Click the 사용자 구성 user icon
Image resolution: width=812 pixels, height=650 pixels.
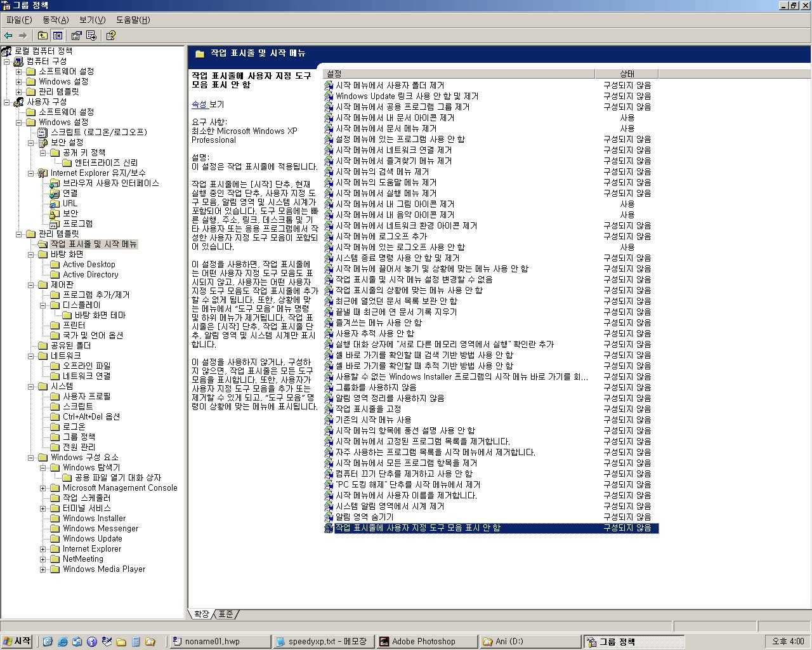19,102
